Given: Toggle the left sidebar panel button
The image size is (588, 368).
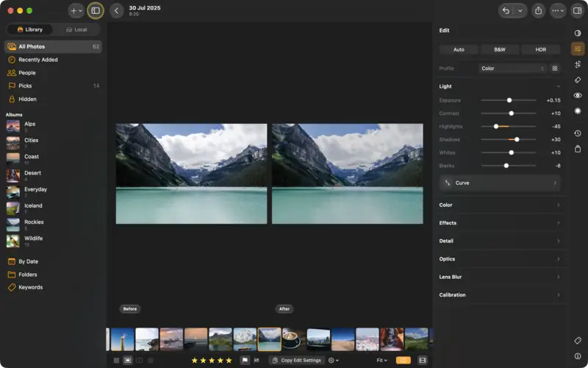Looking at the screenshot, I should point(96,10).
